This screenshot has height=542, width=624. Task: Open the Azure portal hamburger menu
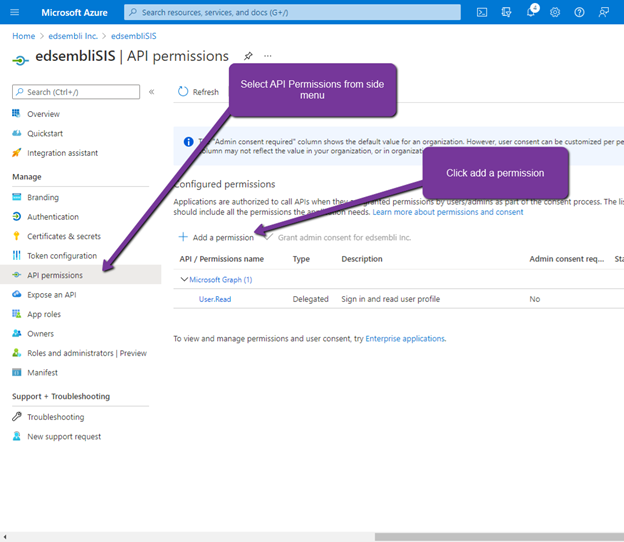(14, 12)
